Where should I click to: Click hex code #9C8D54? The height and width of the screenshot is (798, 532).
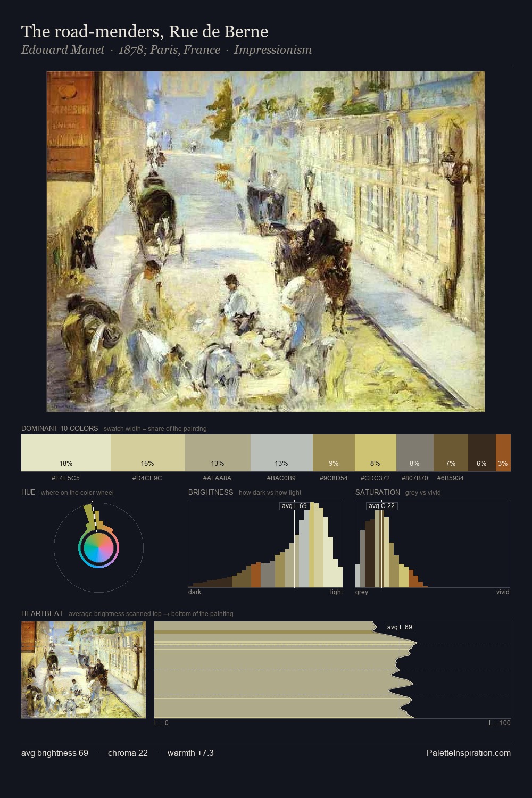coord(334,478)
